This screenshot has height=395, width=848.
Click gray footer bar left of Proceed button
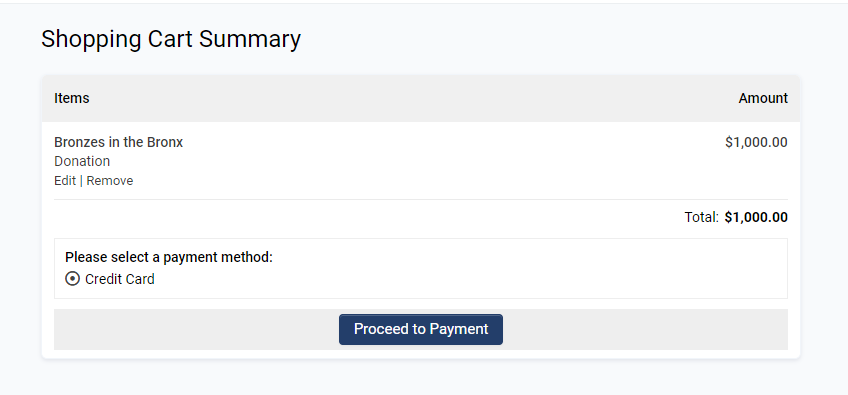tap(196, 330)
